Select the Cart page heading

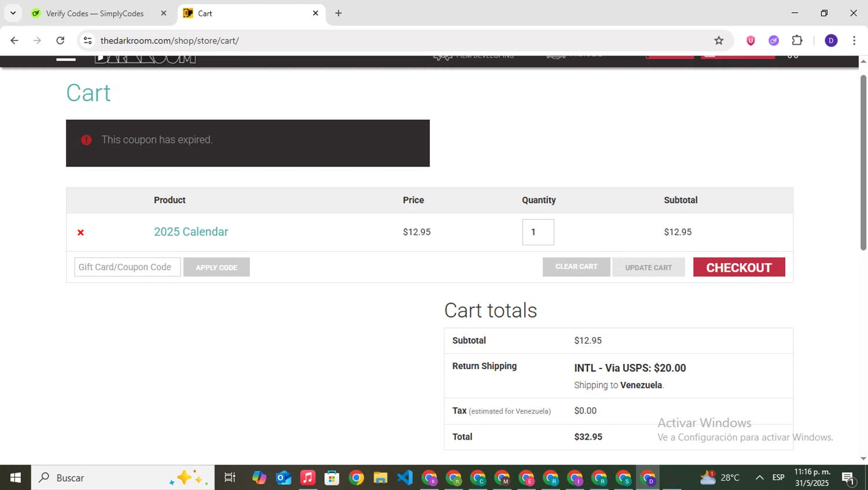[88, 93]
